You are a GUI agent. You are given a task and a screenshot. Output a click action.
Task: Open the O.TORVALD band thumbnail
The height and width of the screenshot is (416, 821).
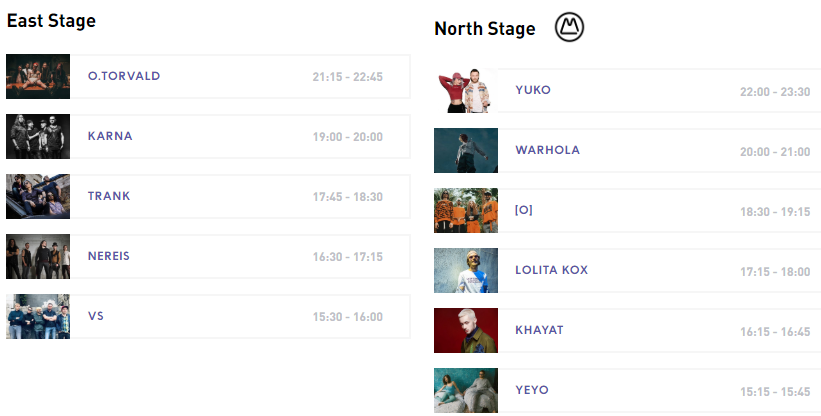pyautogui.click(x=38, y=77)
